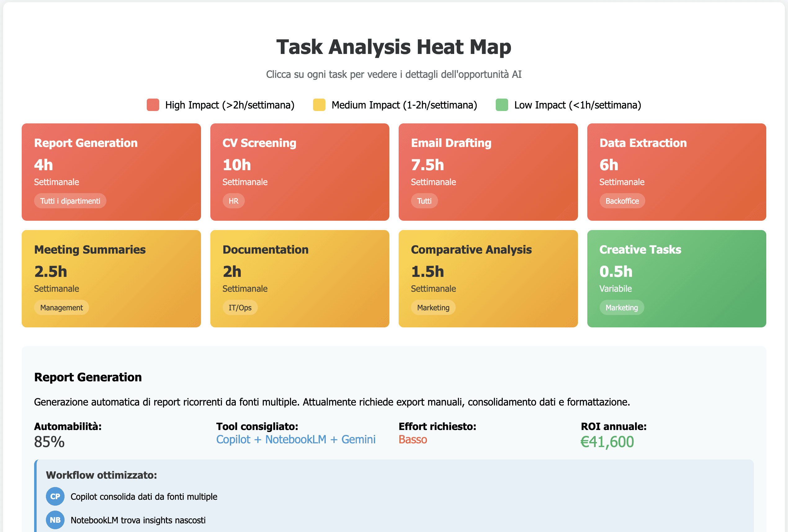Select the green Creative Tasks card
The height and width of the screenshot is (532, 788).
676,278
